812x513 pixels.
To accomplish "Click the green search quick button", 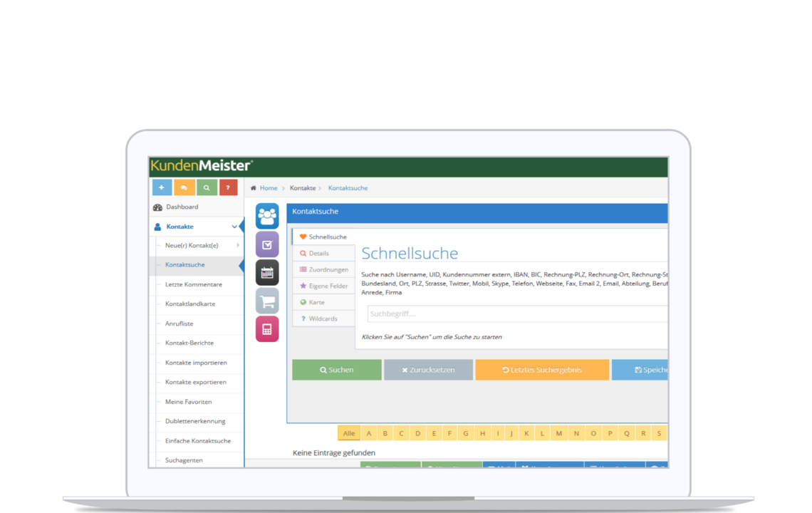I will (206, 187).
